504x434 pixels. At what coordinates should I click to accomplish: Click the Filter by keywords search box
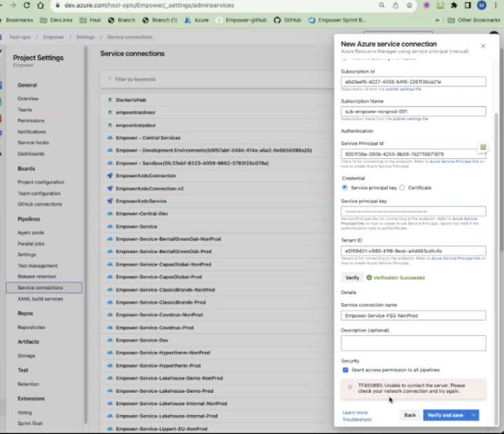(x=217, y=79)
